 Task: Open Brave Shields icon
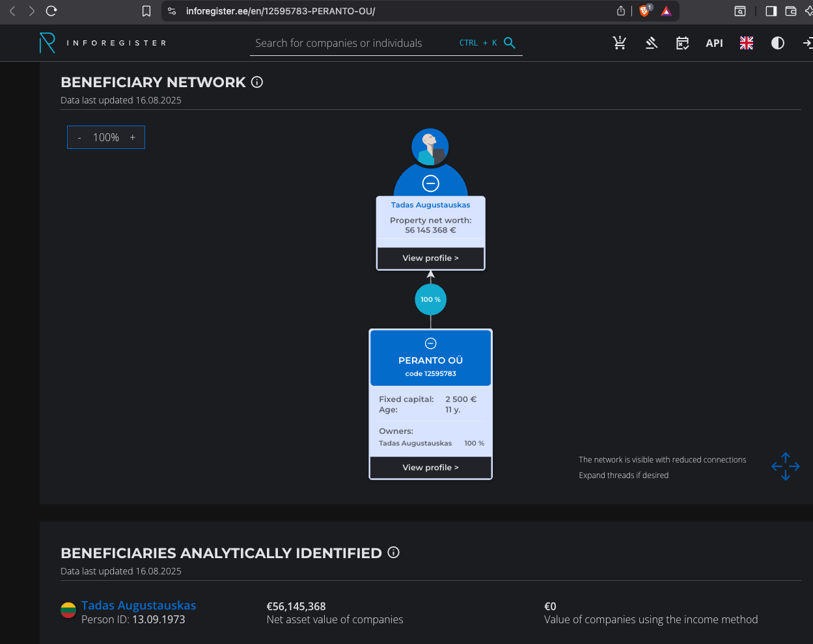pyautogui.click(x=645, y=10)
